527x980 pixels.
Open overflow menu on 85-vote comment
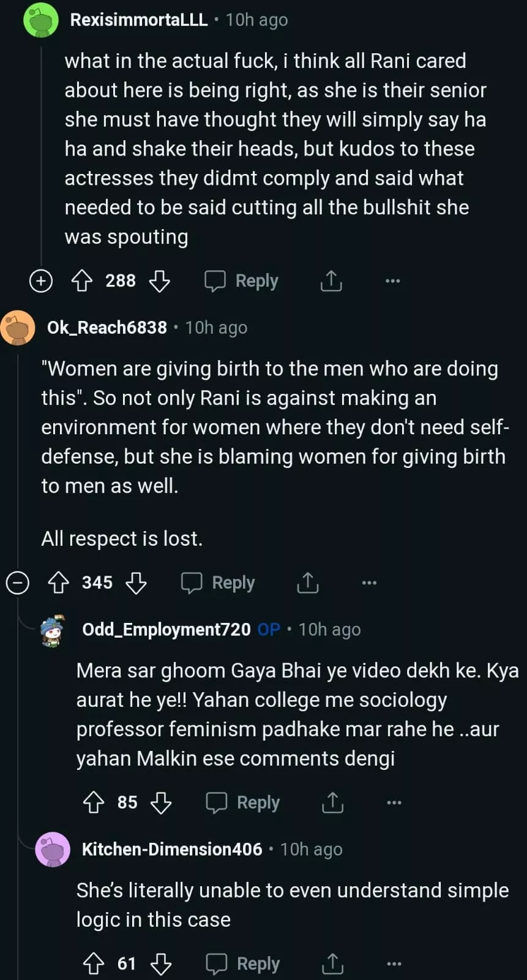[394, 802]
